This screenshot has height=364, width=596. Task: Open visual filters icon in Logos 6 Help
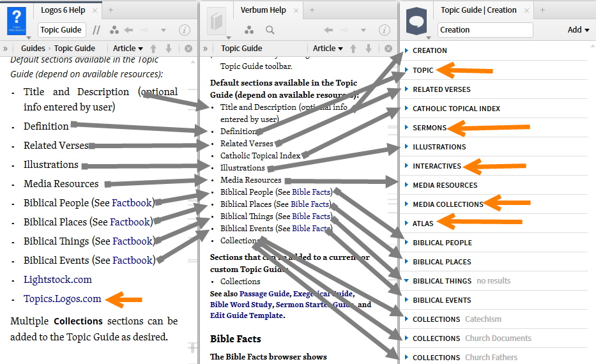[114, 30]
